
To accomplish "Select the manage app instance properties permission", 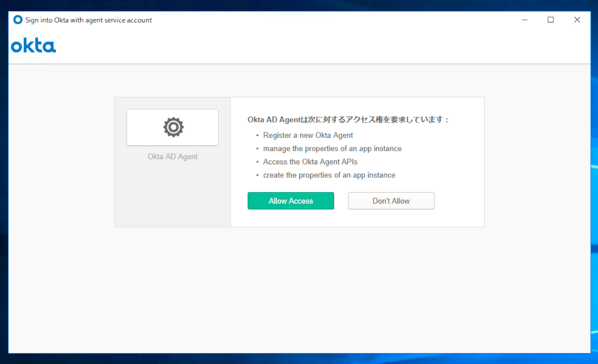I will pyautogui.click(x=332, y=148).
